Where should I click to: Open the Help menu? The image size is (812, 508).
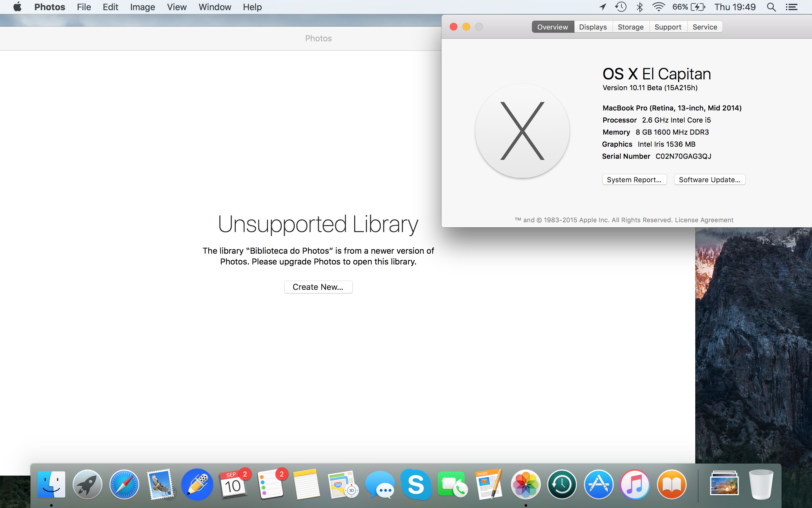click(x=252, y=7)
